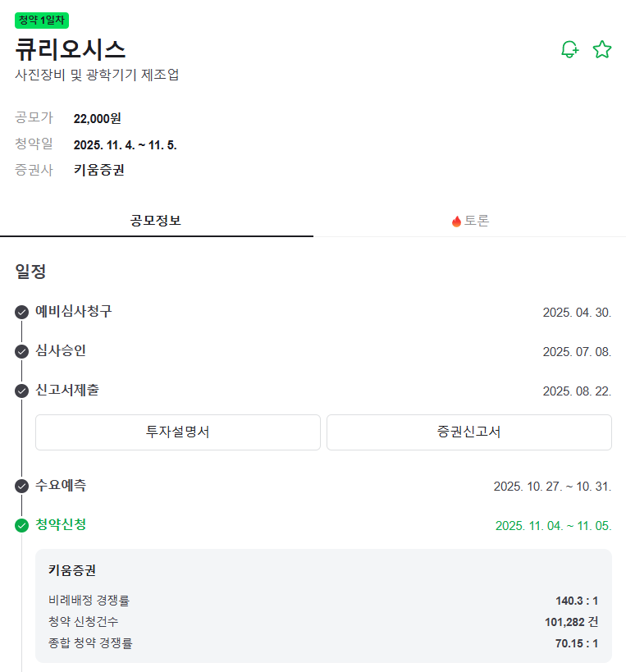Image resolution: width=626 pixels, height=672 pixels.
Task: Click the 수요예측 checkmark icon
Action: tap(22, 486)
